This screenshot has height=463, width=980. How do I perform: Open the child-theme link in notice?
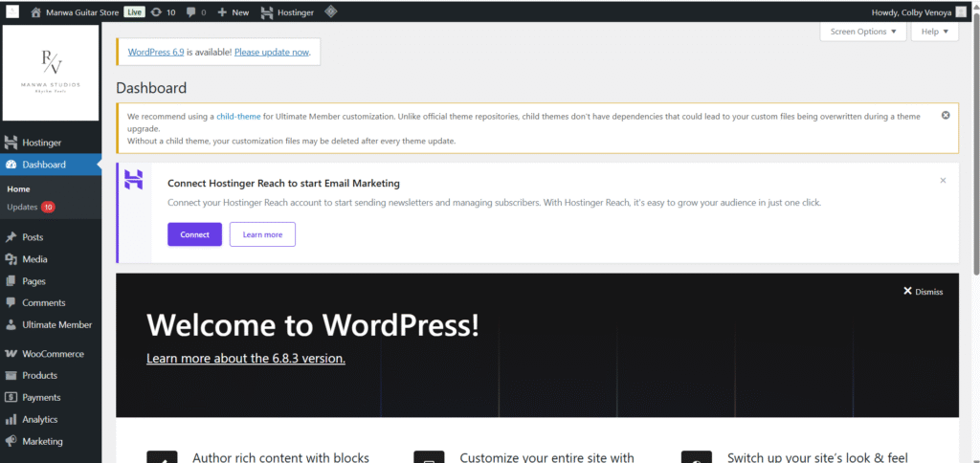point(238,116)
